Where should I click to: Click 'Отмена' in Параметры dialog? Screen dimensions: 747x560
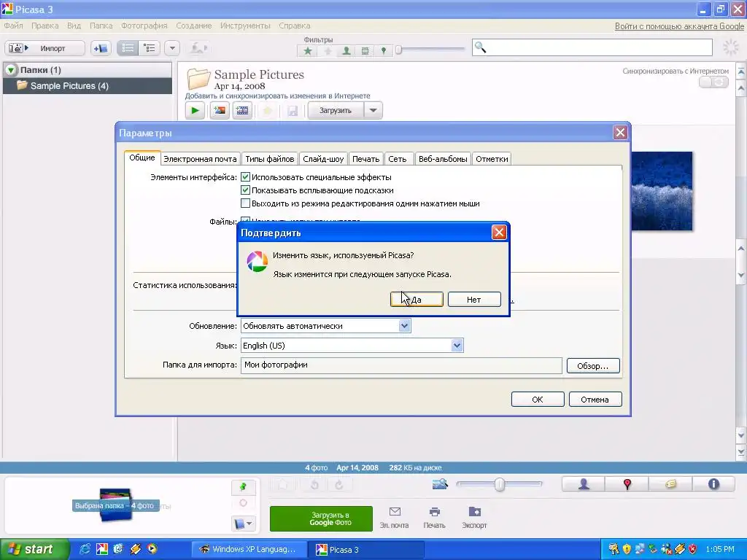coord(595,400)
